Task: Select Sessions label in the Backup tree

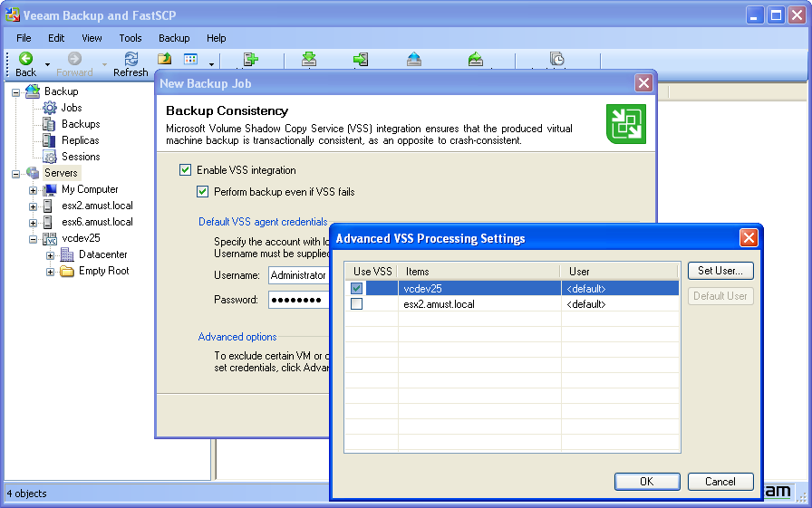Action: (x=81, y=157)
